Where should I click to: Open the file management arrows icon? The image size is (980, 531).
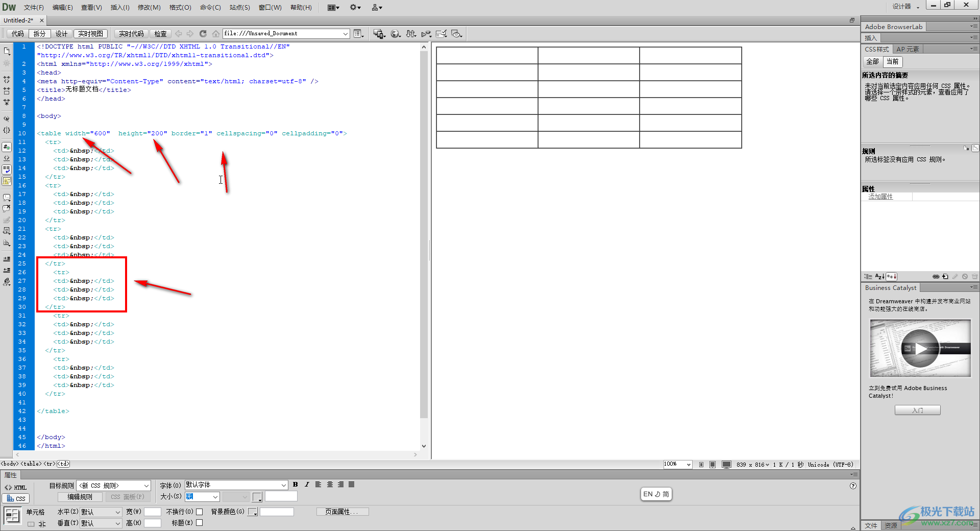(411, 34)
